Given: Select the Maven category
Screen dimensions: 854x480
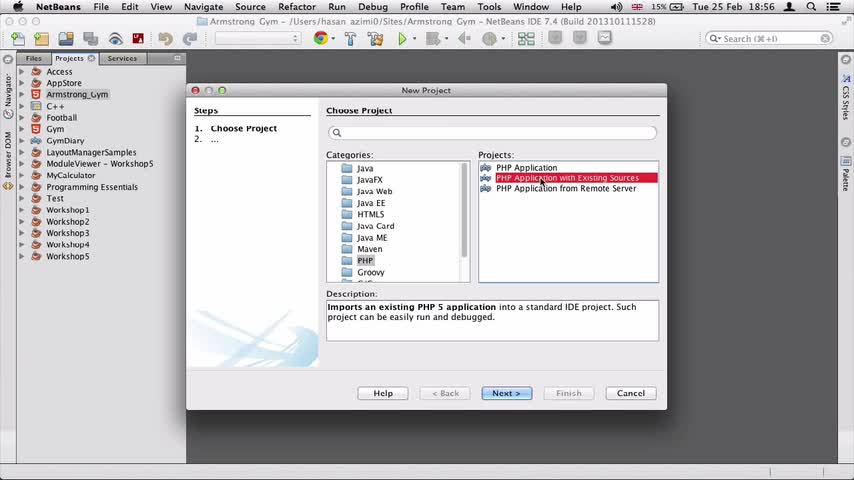Looking at the screenshot, I should (x=369, y=249).
